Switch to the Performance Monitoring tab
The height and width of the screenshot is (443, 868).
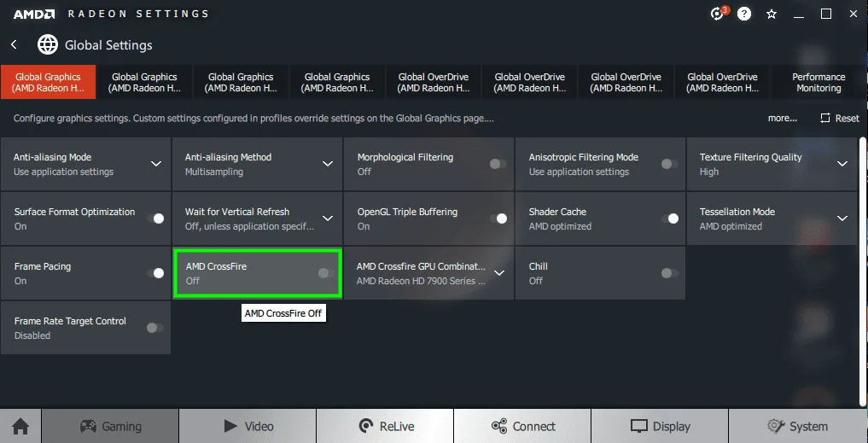tap(818, 83)
